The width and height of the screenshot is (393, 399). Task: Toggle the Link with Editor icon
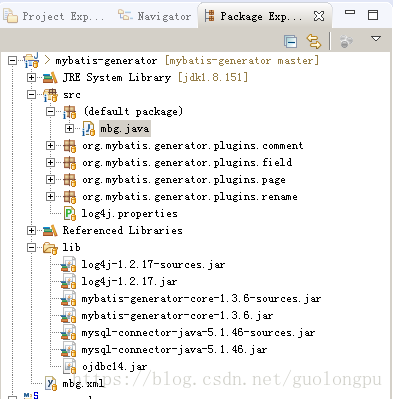tap(314, 41)
